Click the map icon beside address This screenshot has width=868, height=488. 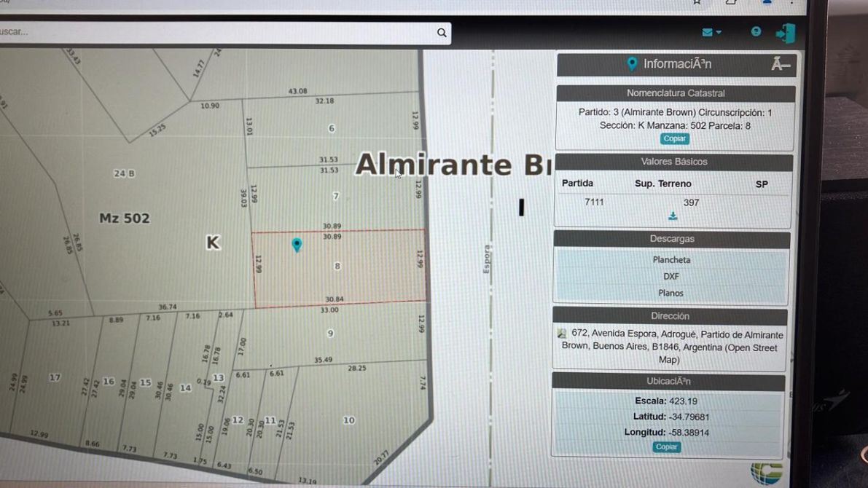pos(561,334)
